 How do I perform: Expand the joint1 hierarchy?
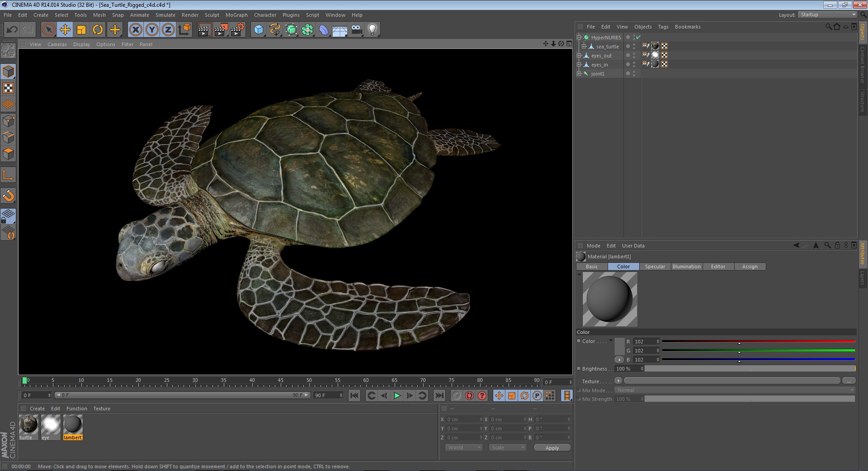point(579,73)
